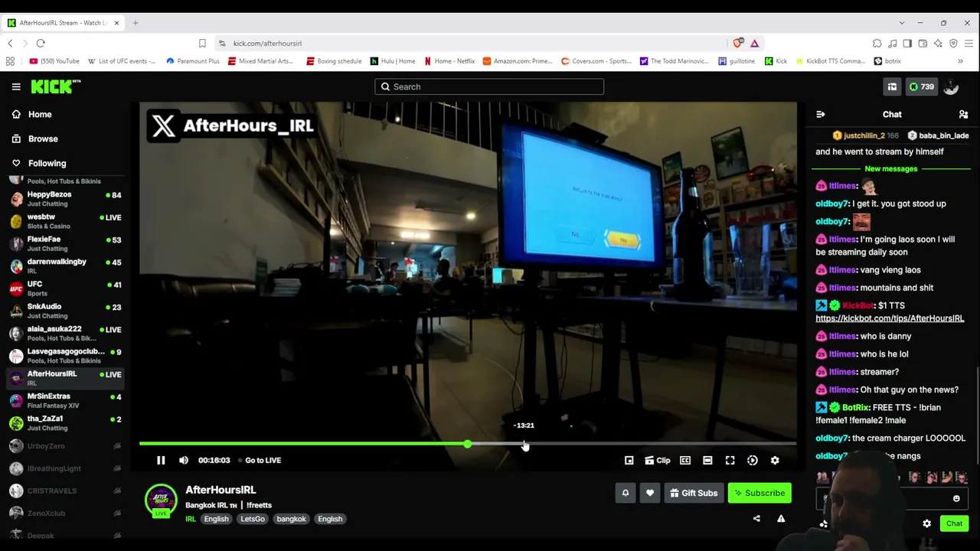Viewport: 980px width, 551px height.
Task: Open the picture-in-picture mini player
Action: (629, 460)
